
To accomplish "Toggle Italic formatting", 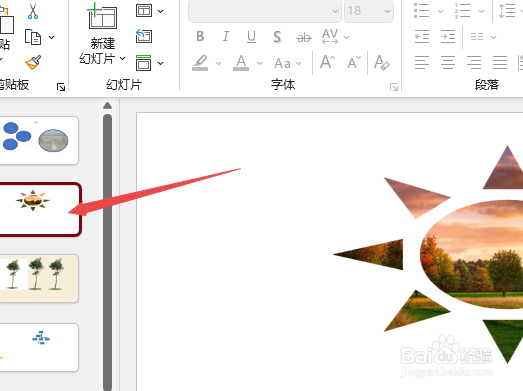I will (226, 36).
